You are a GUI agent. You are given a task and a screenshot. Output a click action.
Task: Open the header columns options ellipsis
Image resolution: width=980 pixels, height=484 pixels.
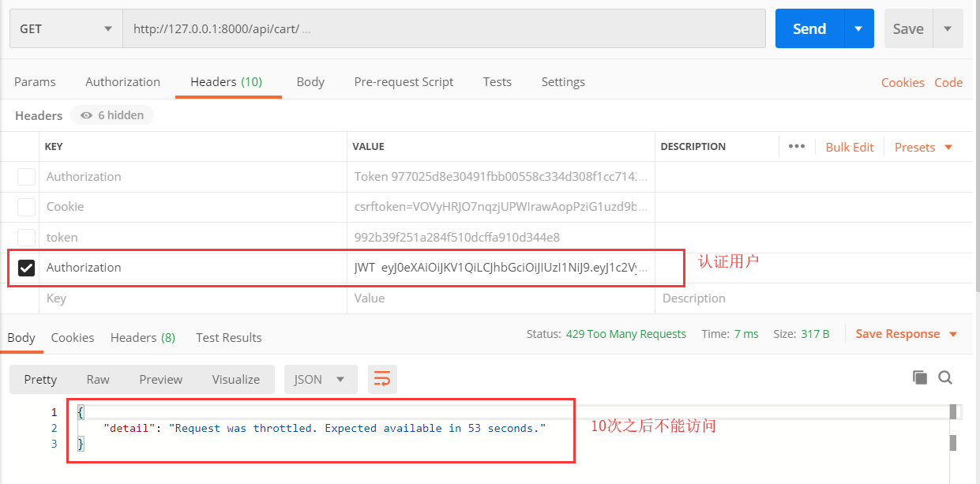point(796,147)
